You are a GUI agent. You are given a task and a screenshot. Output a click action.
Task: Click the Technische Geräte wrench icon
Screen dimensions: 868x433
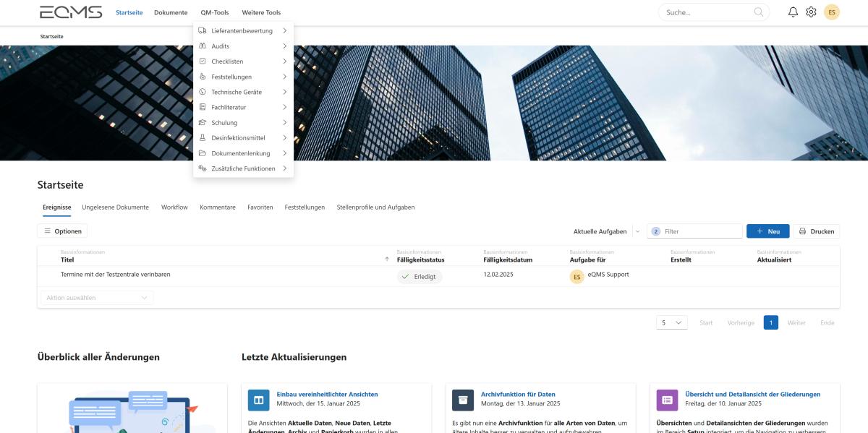203,92
